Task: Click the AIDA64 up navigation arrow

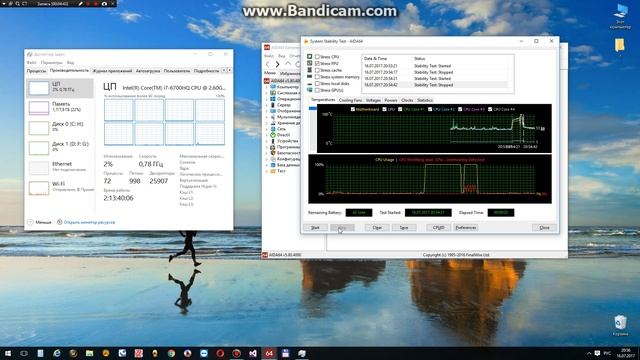Action: pos(288,64)
